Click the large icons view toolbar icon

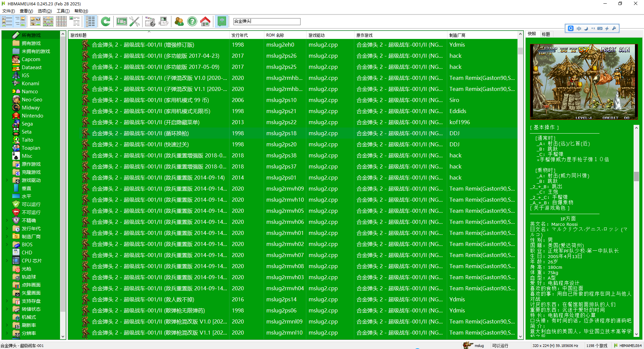click(x=35, y=21)
